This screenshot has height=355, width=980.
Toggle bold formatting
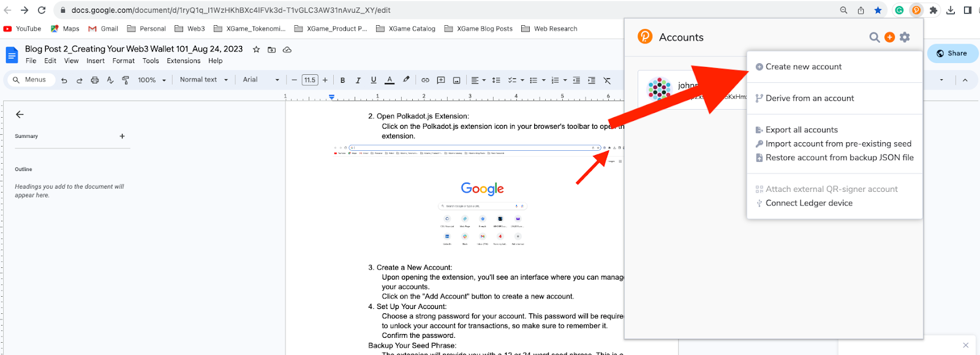tap(342, 80)
